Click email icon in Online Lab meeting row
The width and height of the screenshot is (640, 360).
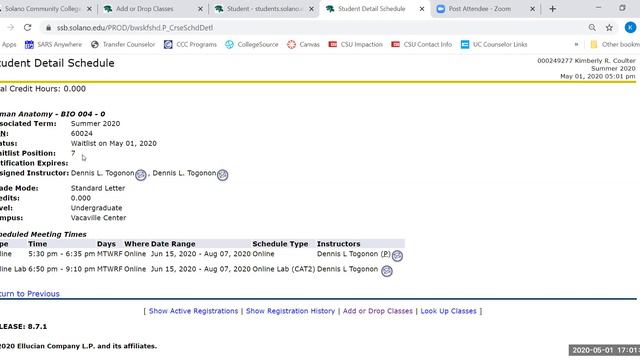[x=387, y=271]
